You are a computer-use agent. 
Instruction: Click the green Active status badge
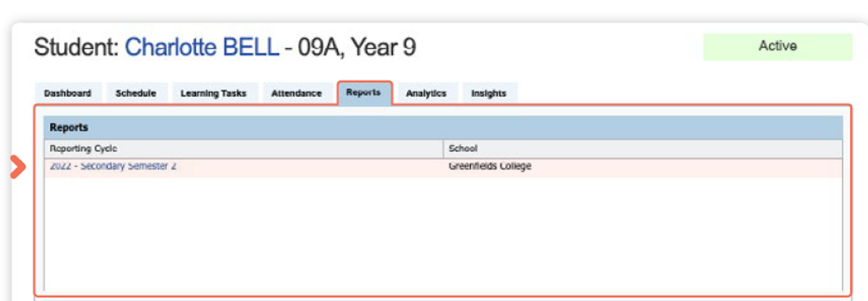pyautogui.click(x=778, y=46)
